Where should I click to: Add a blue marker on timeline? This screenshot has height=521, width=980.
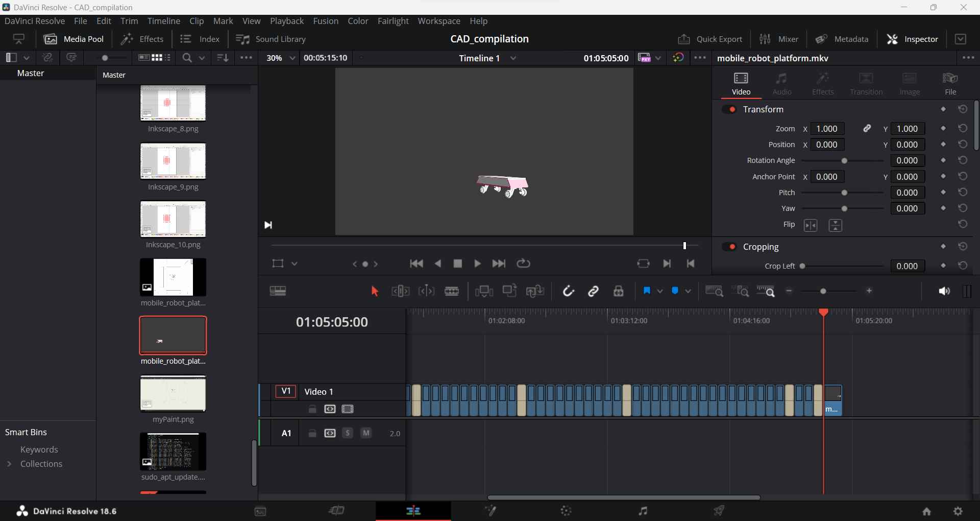coord(675,291)
